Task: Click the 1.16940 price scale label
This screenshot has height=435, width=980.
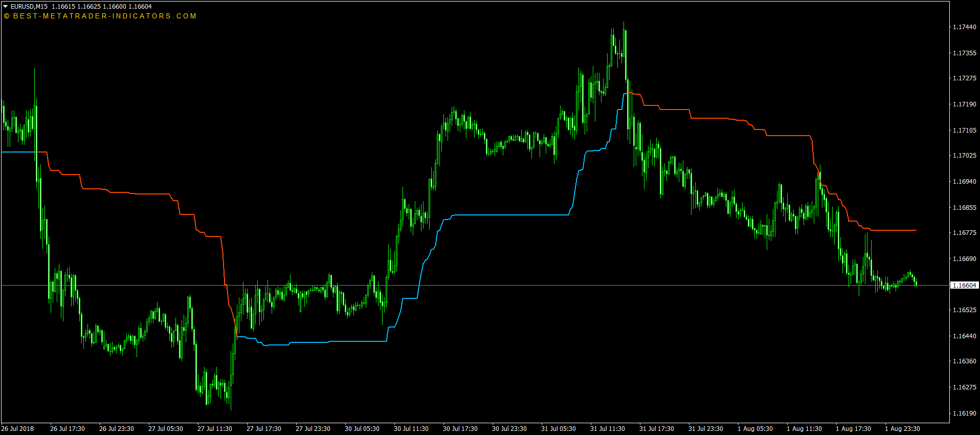Action: click(x=964, y=182)
